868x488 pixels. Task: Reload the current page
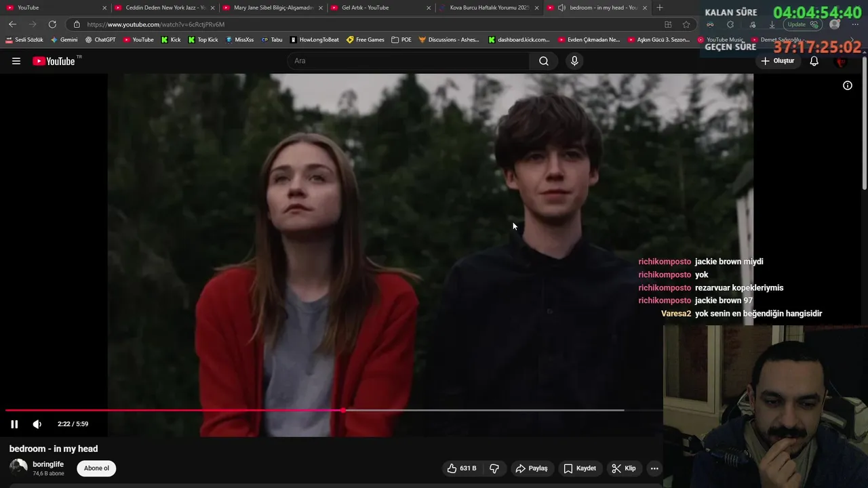coord(52,24)
